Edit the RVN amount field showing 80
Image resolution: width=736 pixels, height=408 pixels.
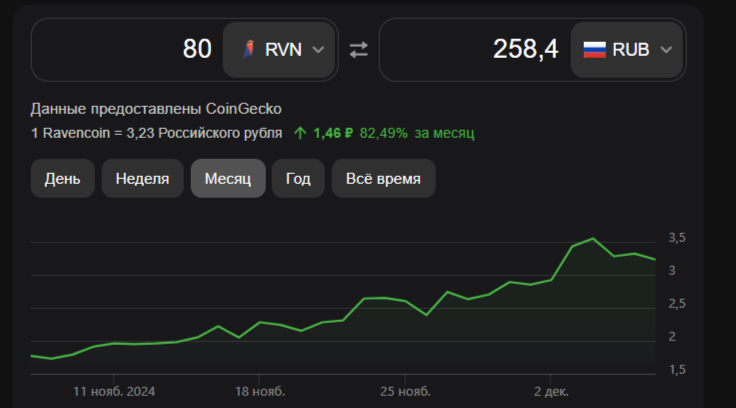pos(127,49)
